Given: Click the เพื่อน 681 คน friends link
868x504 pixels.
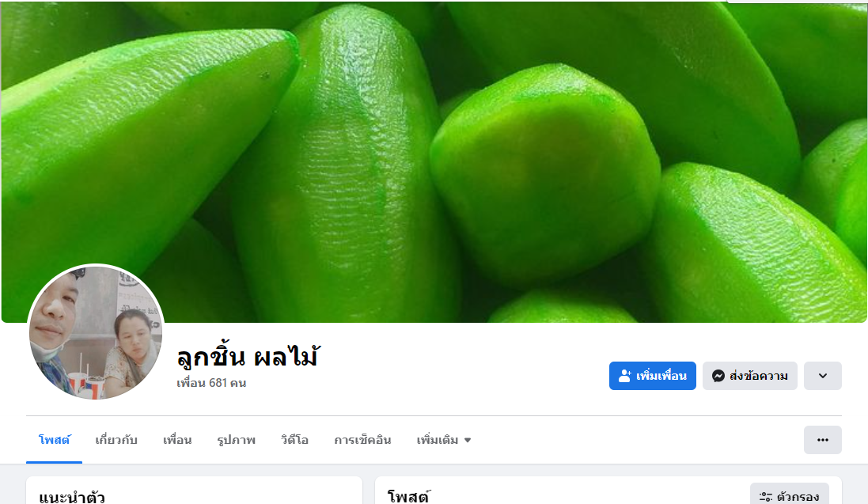Looking at the screenshot, I should pos(211,383).
